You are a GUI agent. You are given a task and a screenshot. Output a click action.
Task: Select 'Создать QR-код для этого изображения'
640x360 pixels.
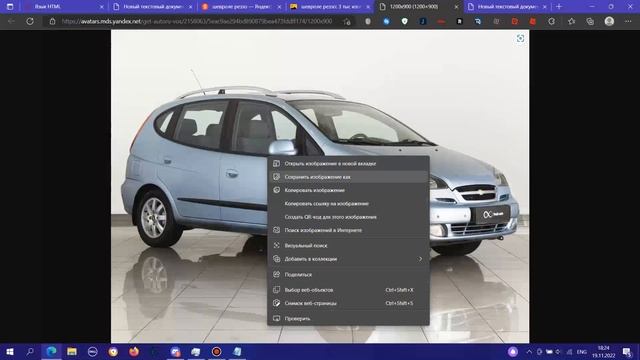(348, 217)
